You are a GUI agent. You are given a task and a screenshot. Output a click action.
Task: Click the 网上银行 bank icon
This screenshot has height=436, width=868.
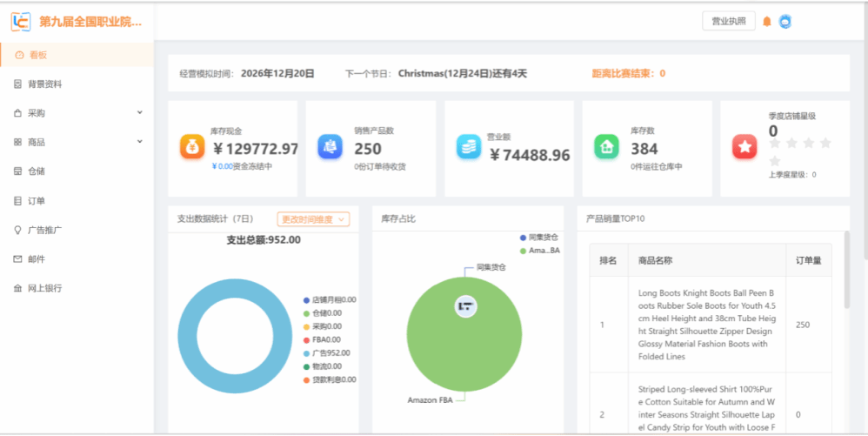17,288
